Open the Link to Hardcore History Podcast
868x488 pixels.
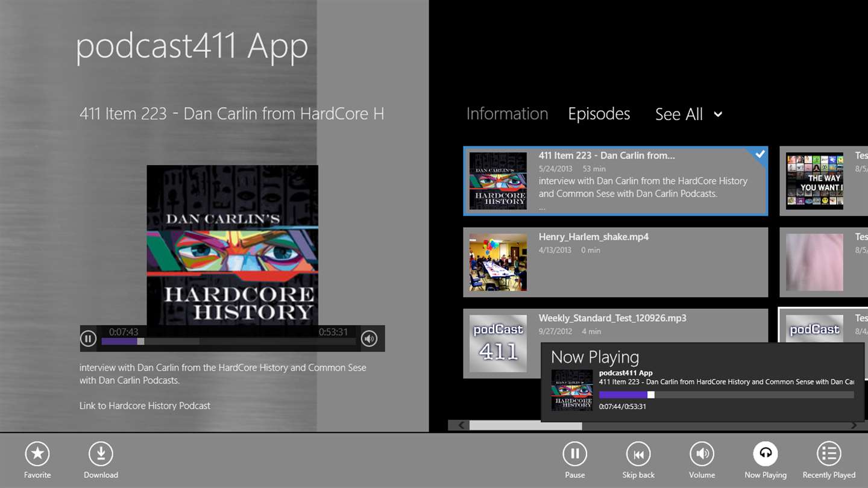click(145, 405)
